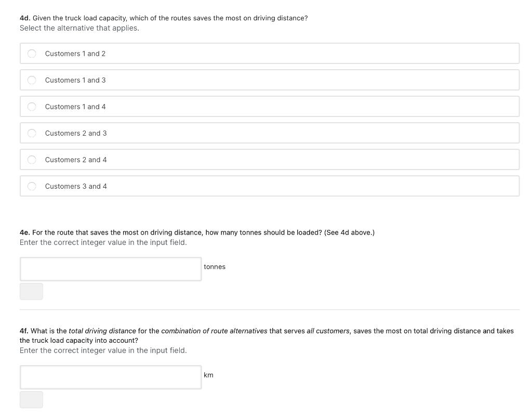Pick the Customers 1 and 4 option
This screenshot has height=415, width=532.
pyautogui.click(x=32, y=106)
